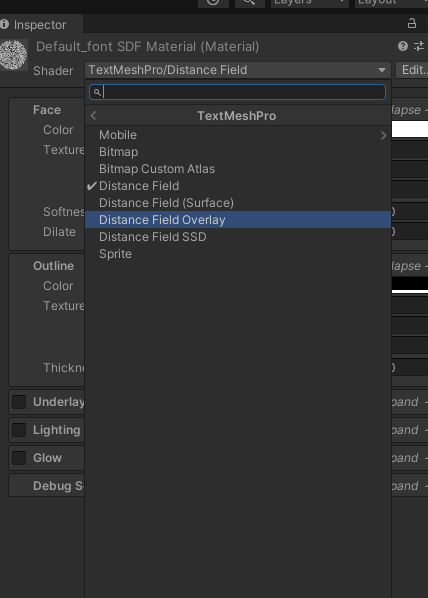Select the checked Distance Field shader

coord(238,186)
